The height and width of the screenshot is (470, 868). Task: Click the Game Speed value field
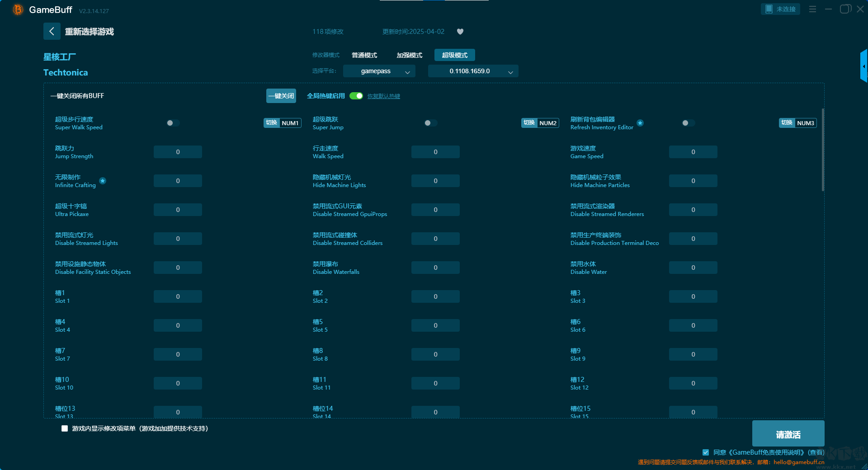click(x=693, y=152)
